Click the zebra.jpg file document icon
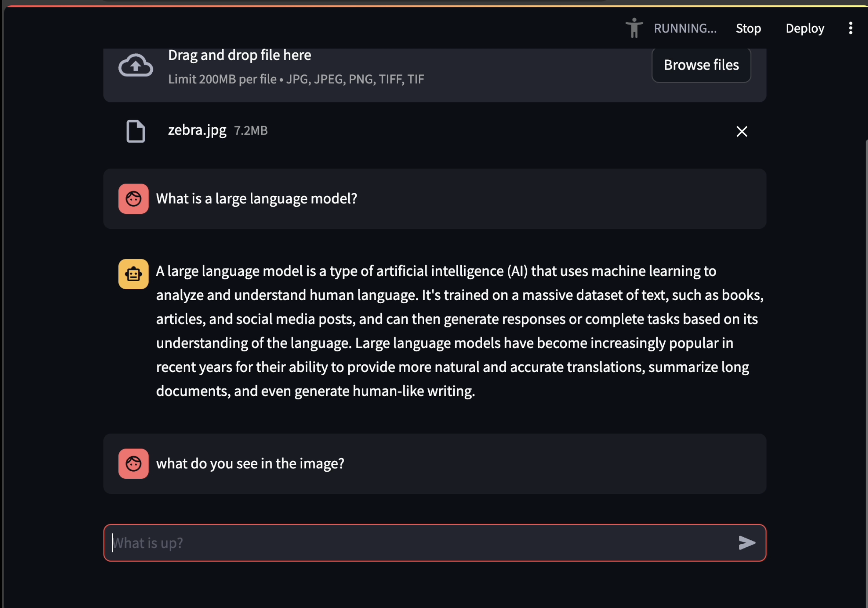868x608 pixels. point(135,131)
